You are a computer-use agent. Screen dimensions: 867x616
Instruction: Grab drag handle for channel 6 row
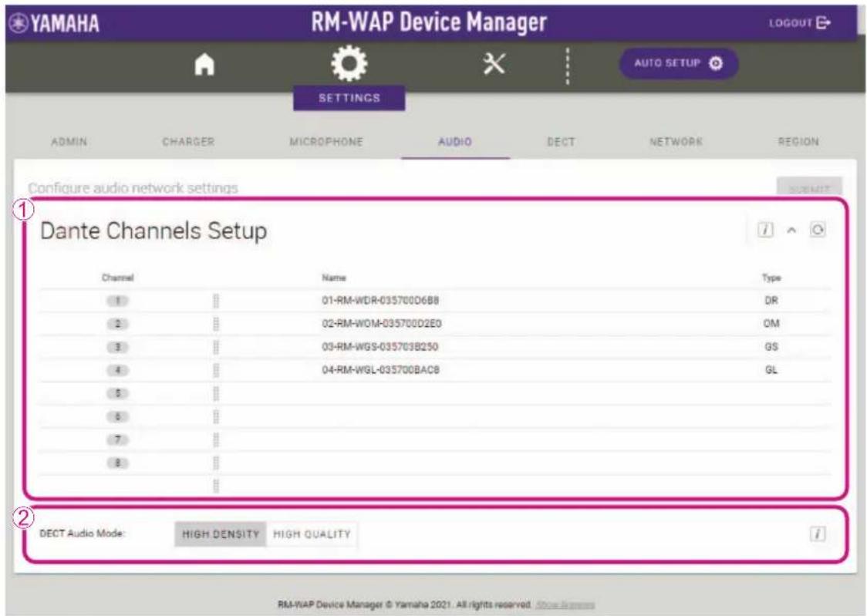(x=216, y=416)
